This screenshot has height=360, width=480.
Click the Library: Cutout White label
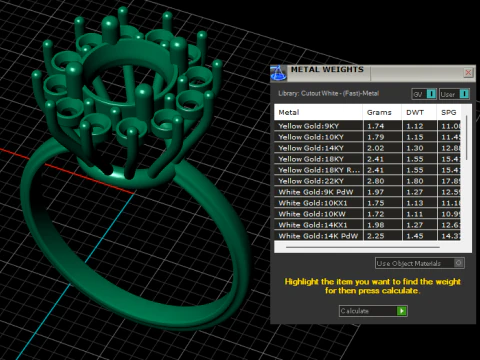coord(329,93)
